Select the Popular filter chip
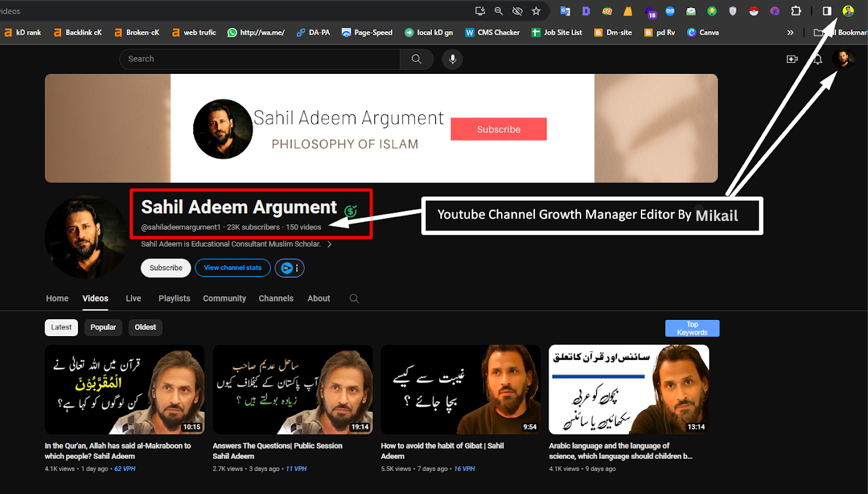Image resolution: width=868 pixels, height=494 pixels. [103, 327]
